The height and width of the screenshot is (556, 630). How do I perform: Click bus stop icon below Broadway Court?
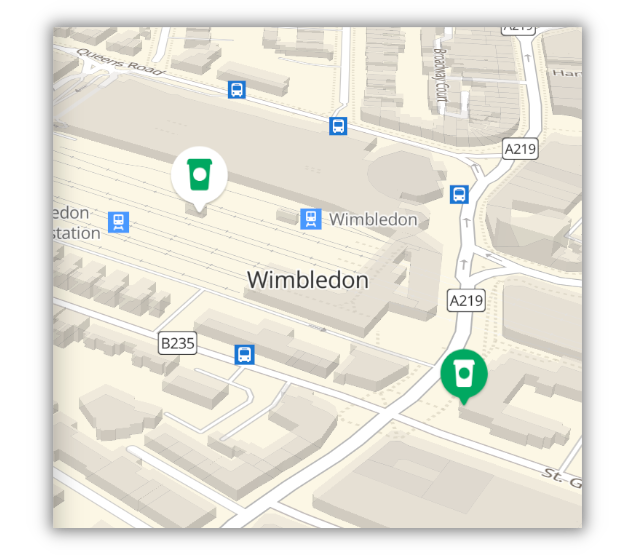[x=338, y=126]
